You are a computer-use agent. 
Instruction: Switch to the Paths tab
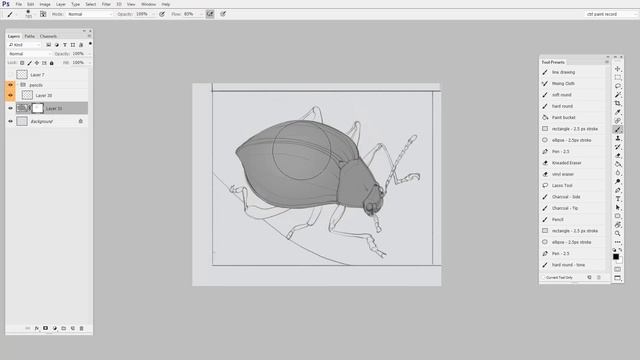pyautogui.click(x=29, y=36)
